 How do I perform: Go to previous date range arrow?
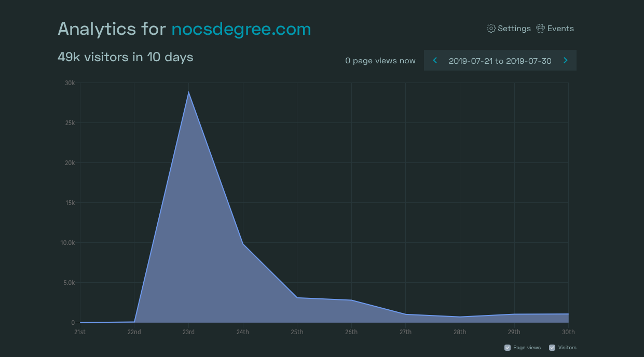pos(435,61)
